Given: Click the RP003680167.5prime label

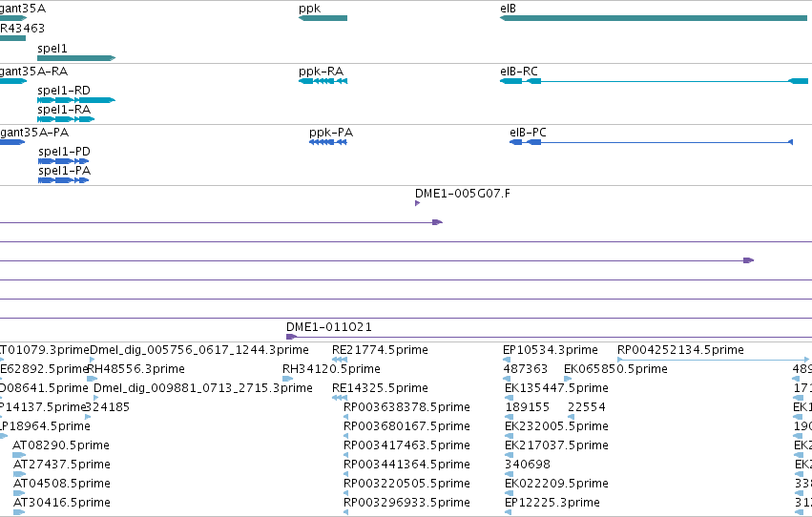Looking at the screenshot, I should (x=407, y=426).
